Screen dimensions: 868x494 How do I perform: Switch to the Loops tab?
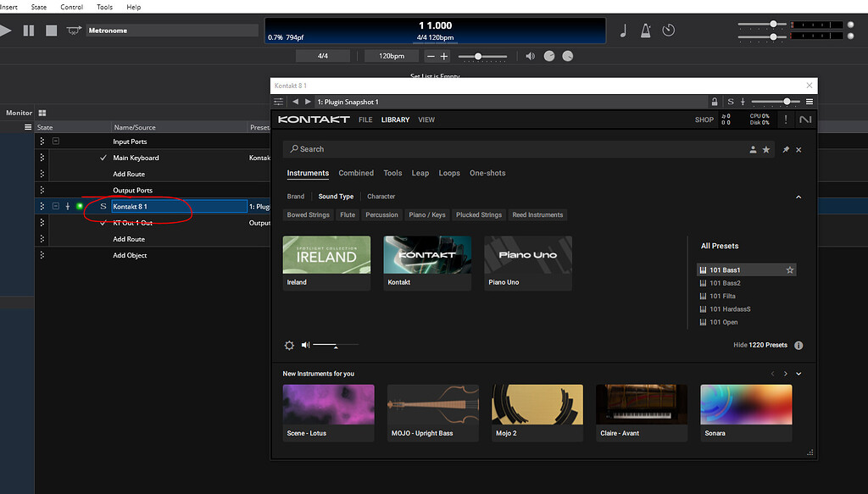click(x=449, y=173)
